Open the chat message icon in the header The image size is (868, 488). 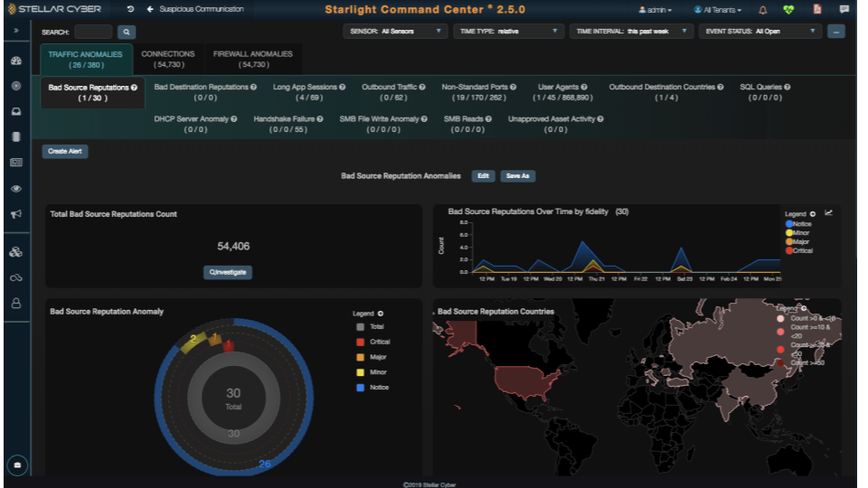point(844,9)
